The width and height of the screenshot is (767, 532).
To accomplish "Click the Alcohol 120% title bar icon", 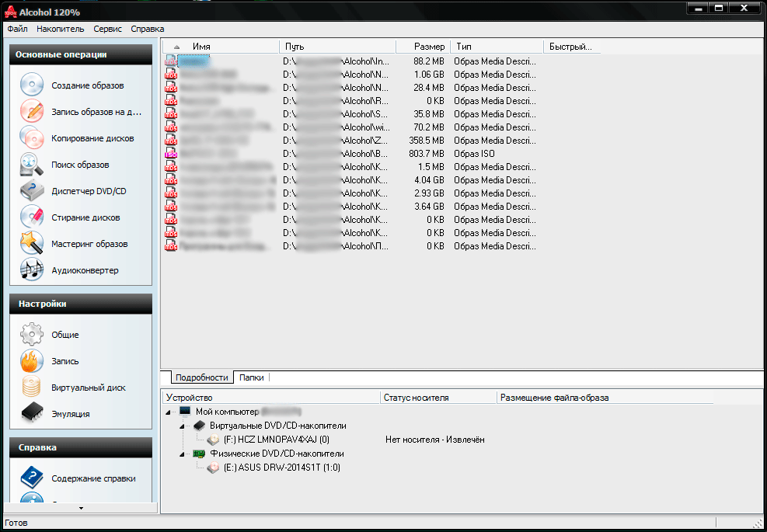I will 9,12.
